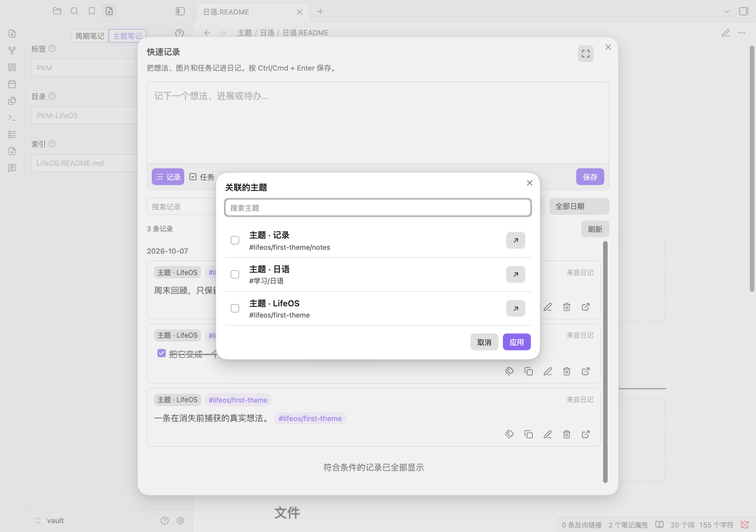This screenshot has height=532, width=756.
Task: Open the 真实想法 record in its source note
Action: [x=586, y=434]
